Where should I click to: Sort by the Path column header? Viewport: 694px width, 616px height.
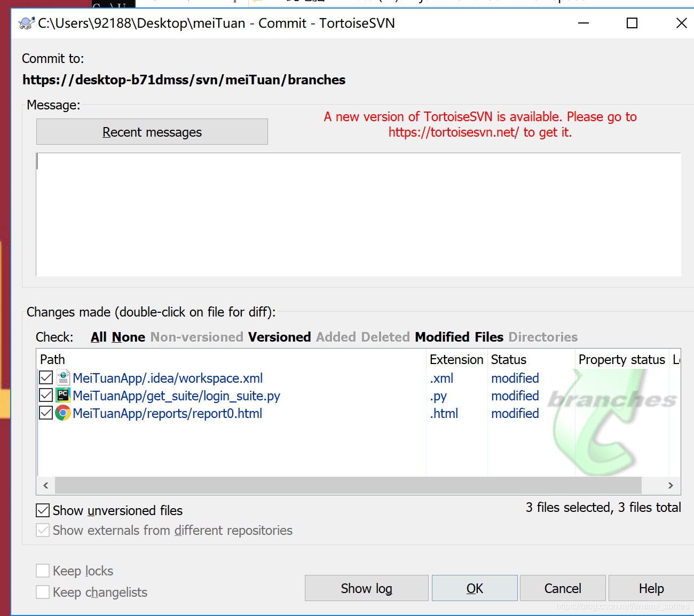tap(232, 360)
